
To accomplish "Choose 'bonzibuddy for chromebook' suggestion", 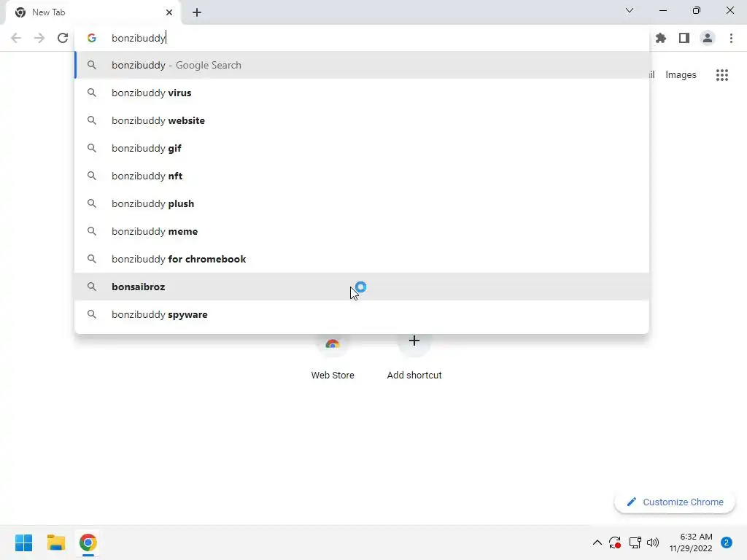I will click(x=362, y=259).
